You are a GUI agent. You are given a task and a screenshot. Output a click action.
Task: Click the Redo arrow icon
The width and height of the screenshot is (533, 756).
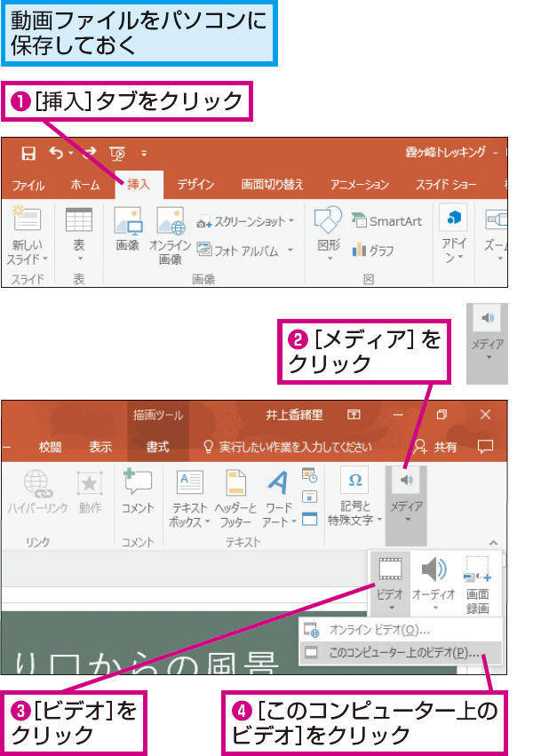[90, 154]
